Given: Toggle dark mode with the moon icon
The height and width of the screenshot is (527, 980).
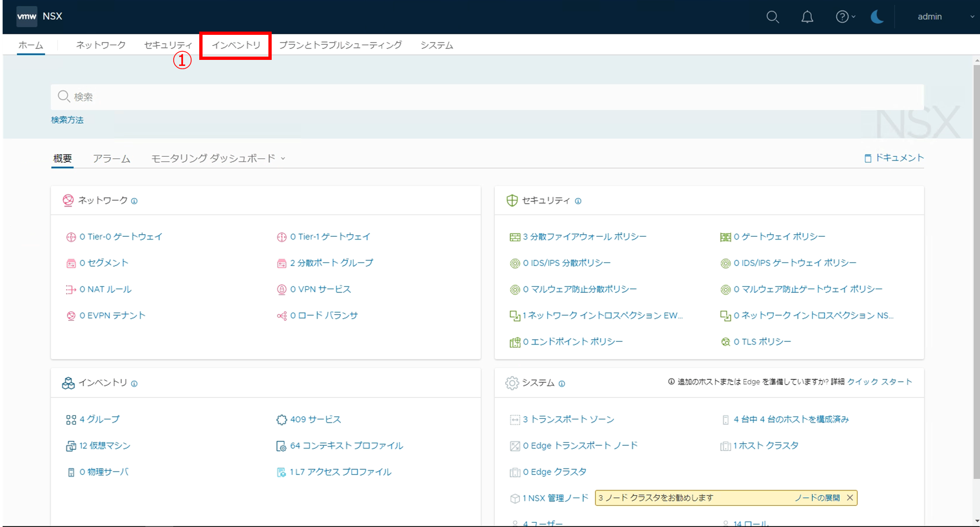Looking at the screenshot, I should click(877, 17).
